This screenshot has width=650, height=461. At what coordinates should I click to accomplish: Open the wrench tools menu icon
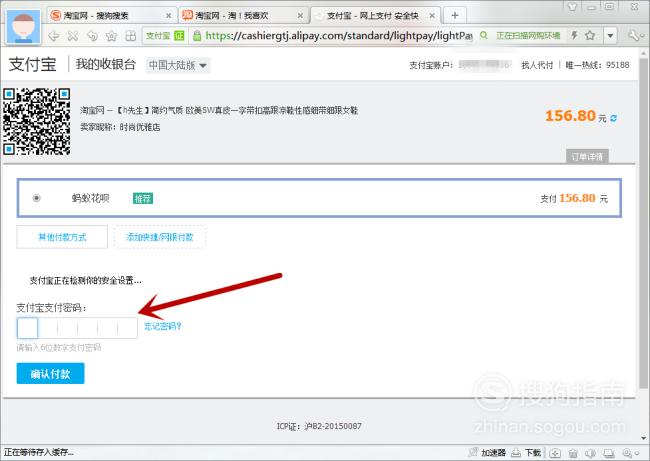click(634, 36)
